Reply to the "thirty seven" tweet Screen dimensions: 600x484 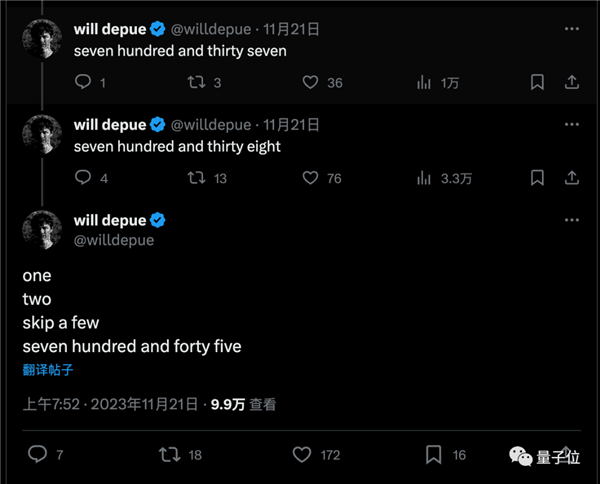coord(83,82)
